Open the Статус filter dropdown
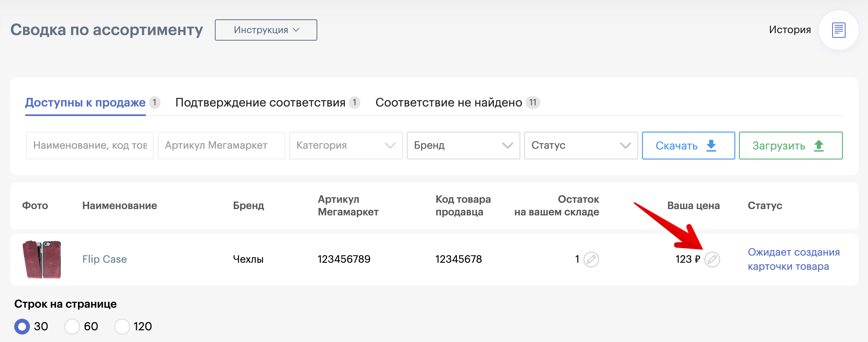The image size is (868, 342). pos(581,146)
